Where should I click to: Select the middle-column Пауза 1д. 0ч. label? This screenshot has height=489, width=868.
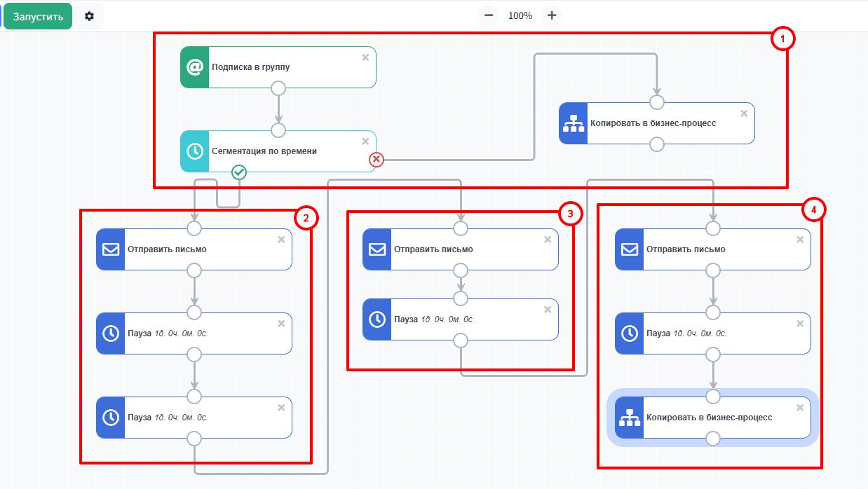coord(434,319)
